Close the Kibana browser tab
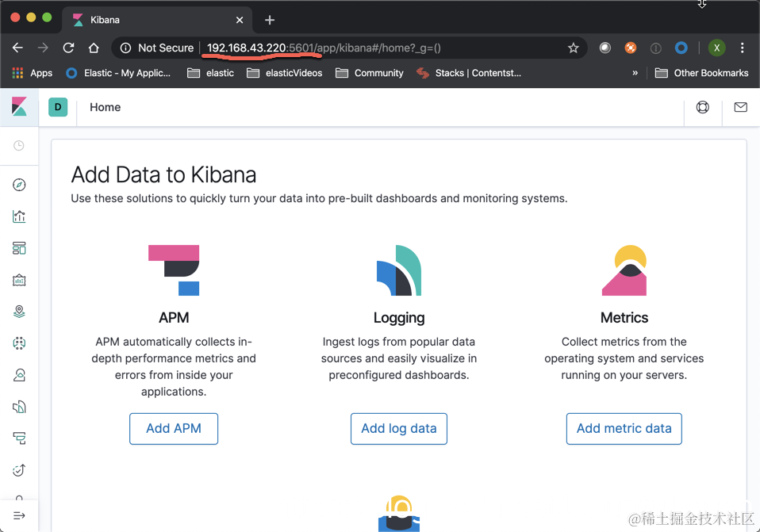The image size is (760, 532). point(240,20)
